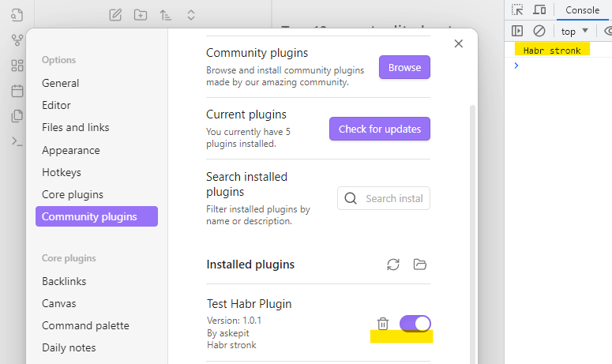Open the daily note calendar icon

point(17,91)
